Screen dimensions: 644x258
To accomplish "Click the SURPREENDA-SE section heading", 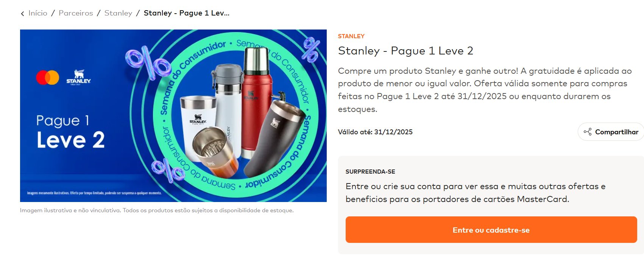I will click(x=370, y=172).
